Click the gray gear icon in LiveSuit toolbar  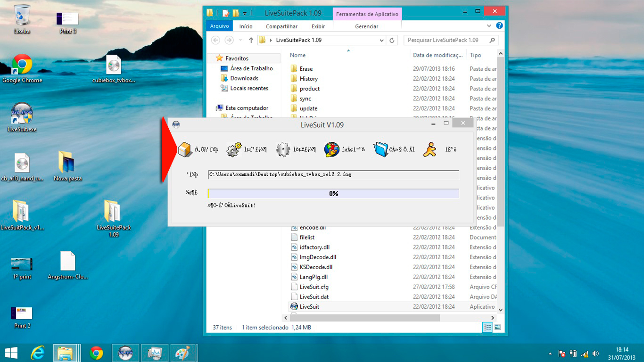[283, 149]
